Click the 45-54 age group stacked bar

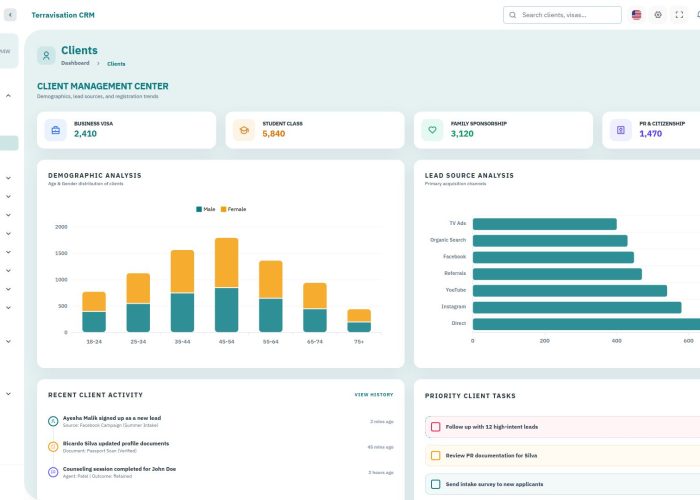[x=226, y=285]
